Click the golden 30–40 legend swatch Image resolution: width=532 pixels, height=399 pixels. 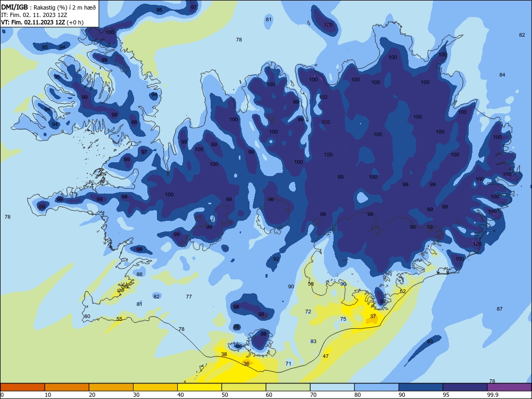pos(155,387)
